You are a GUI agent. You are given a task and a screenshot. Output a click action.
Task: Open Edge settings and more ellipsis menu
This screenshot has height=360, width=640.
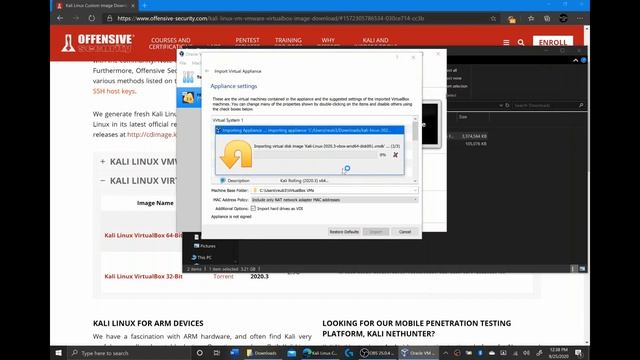tap(580, 18)
